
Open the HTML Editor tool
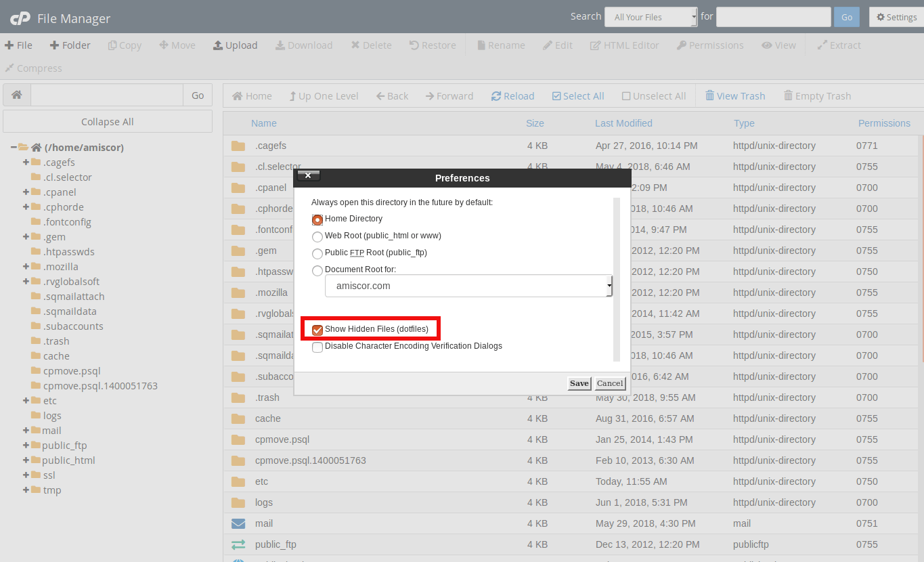pyautogui.click(x=624, y=45)
